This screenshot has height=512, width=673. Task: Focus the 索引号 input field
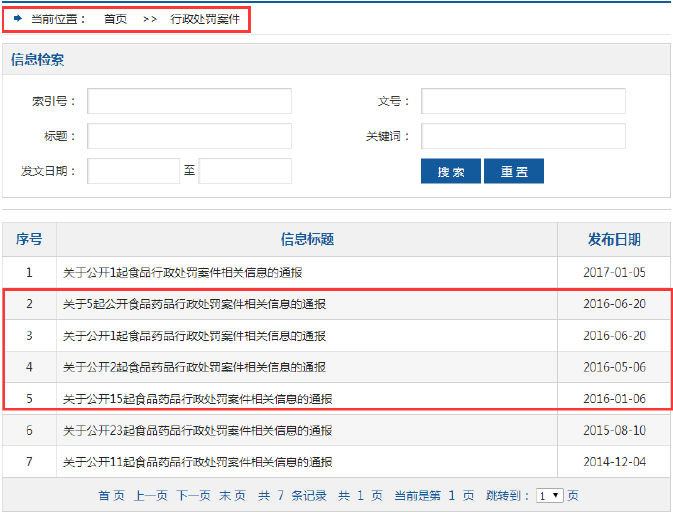(x=189, y=101)
